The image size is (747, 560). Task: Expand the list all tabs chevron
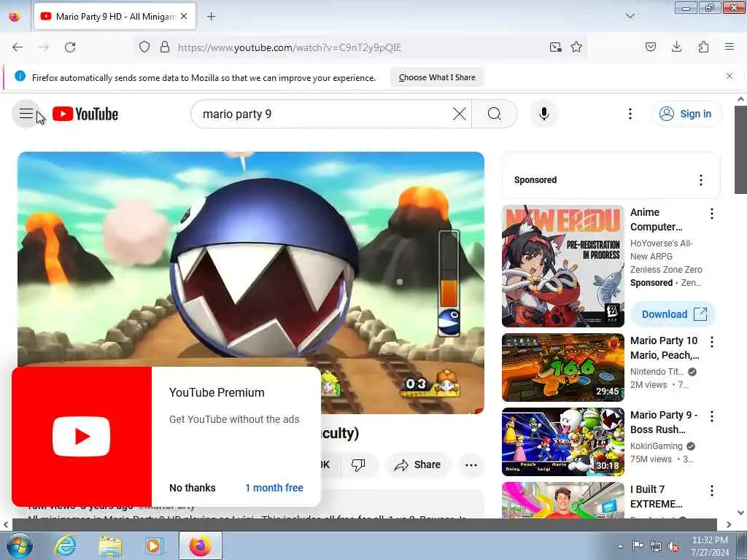[630, 16]
